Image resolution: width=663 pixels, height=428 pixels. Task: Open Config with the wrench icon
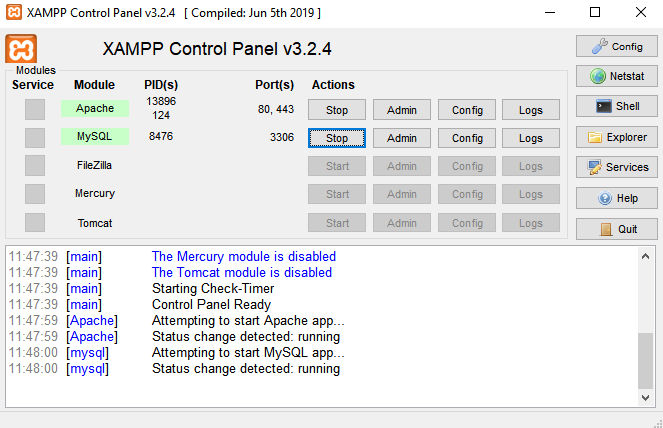(616, 46)
